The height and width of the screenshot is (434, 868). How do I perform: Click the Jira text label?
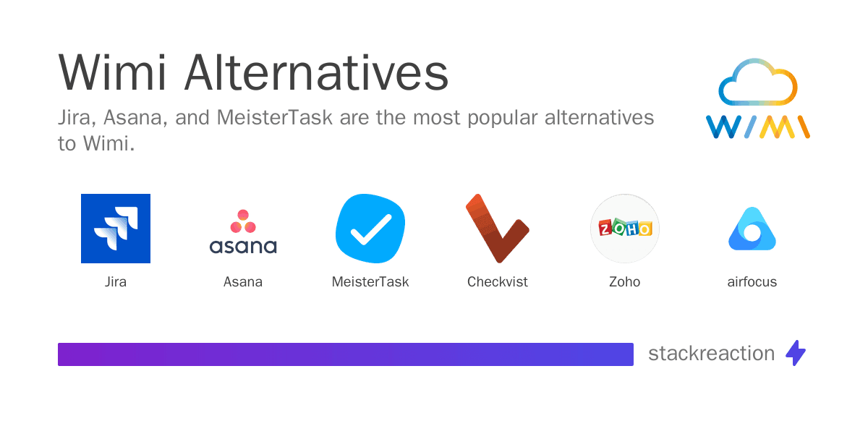pos(116,282)
